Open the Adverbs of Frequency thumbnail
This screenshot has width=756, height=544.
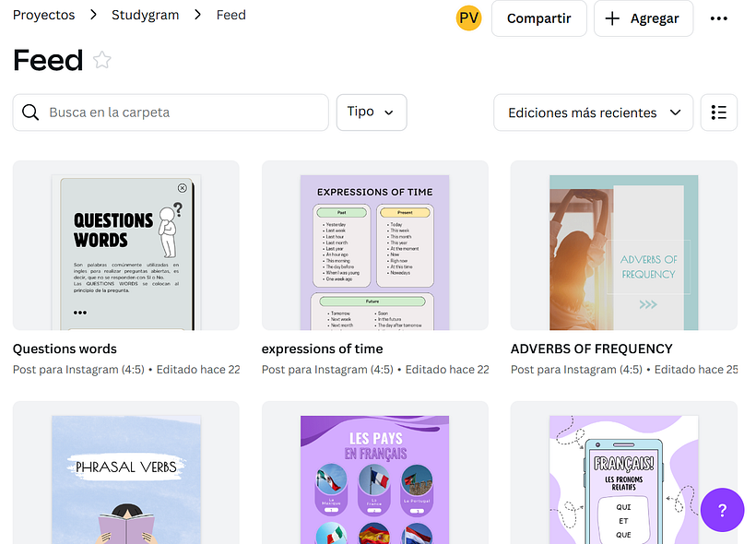coord(624,245)
